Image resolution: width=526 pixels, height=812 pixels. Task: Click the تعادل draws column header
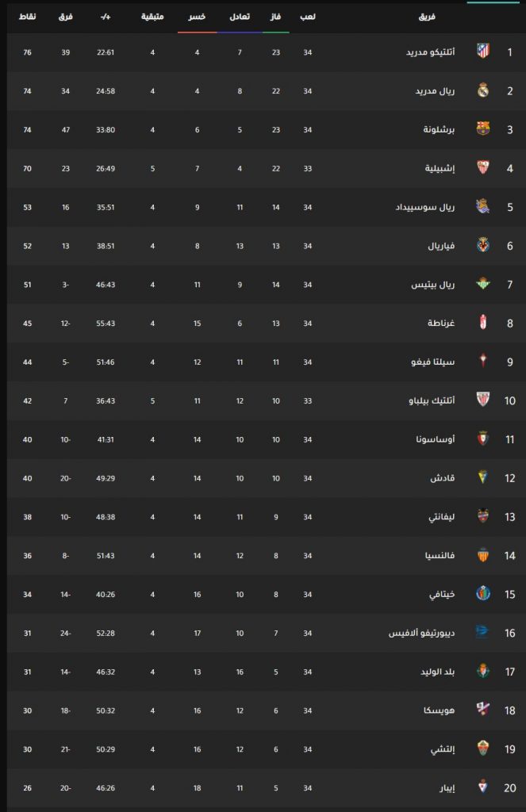(240, 17)
